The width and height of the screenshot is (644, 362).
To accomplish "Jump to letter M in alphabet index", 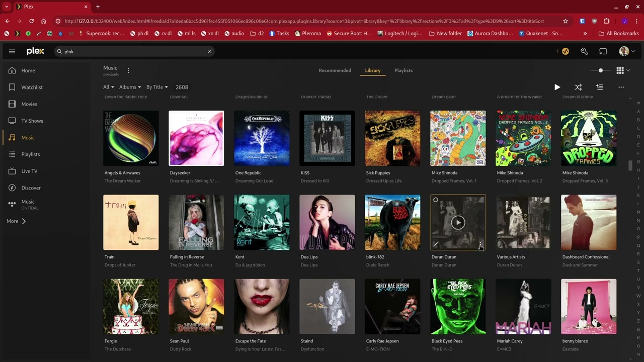I will point(638,212).
